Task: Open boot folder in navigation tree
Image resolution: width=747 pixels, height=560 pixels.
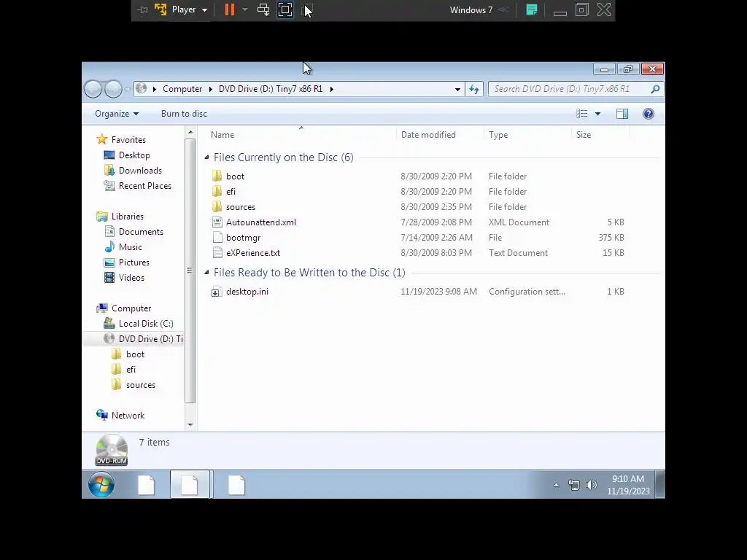Action: pyautogui.click(x=135, y=354)
